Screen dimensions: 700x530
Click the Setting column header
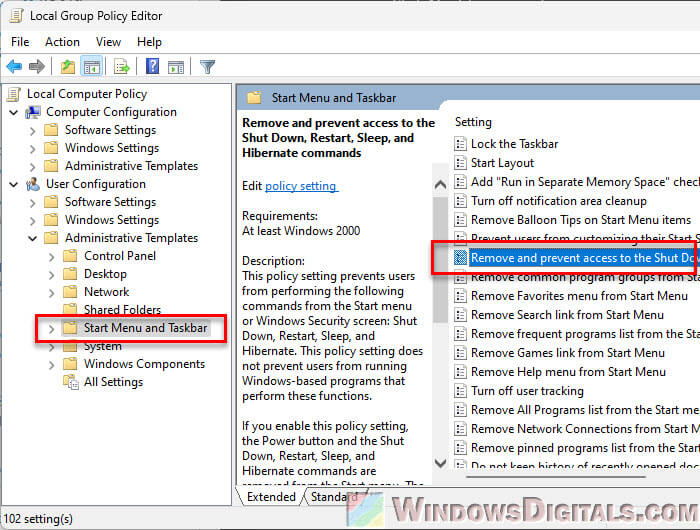473,122
